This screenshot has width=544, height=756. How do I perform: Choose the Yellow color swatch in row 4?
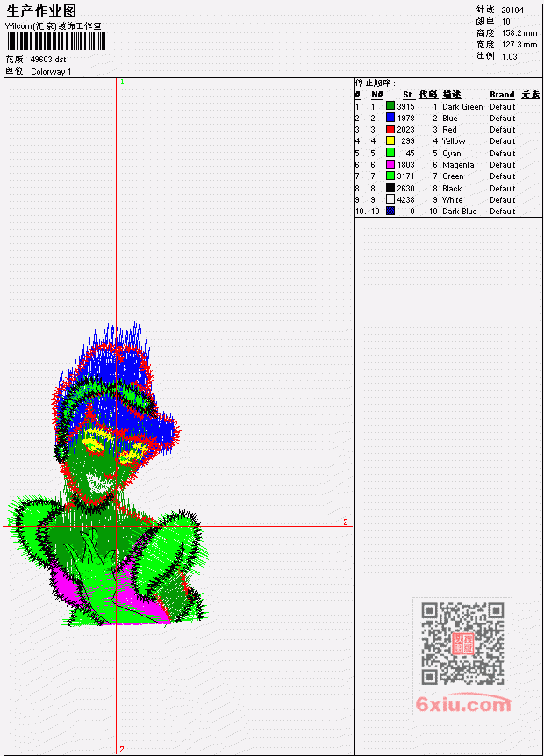click(x=390, y=140)
